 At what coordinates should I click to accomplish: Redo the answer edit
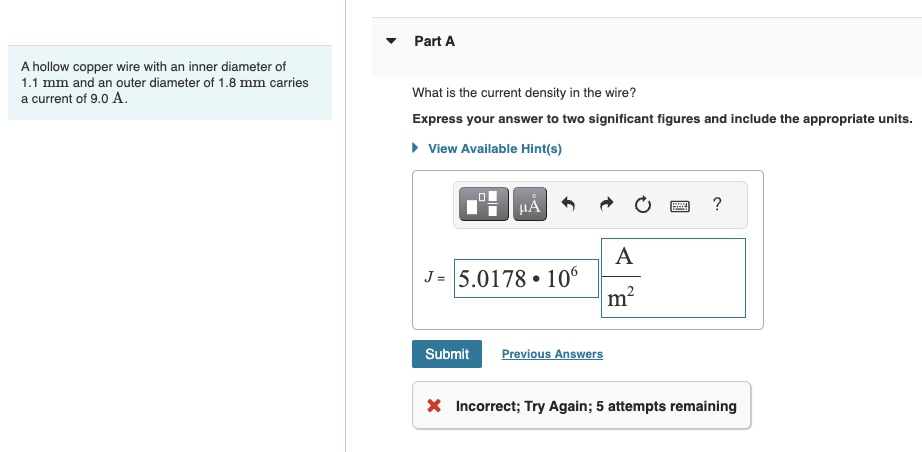pos(606,205)
